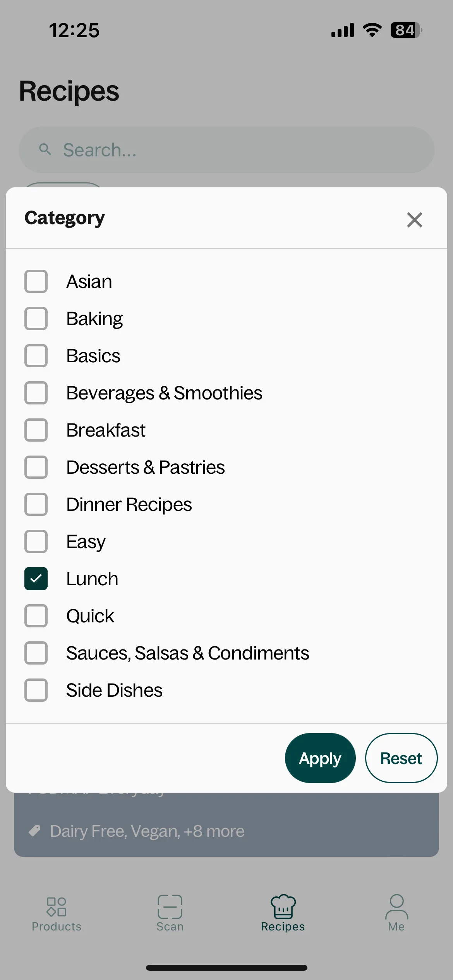Check the Asian category checkbox
The height and width of the screenshot is (980, 453).
click(36, 281)
